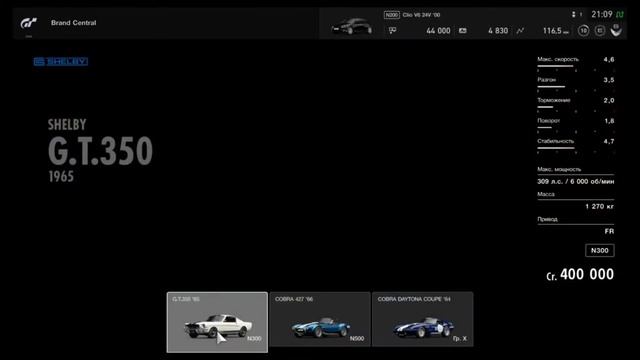Click the online players count icon
This screenshot has width=640, height=360.
(573, 15)
